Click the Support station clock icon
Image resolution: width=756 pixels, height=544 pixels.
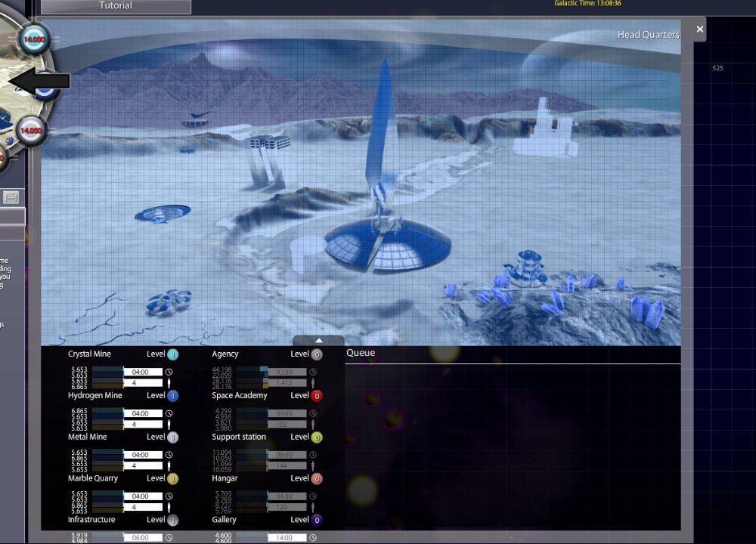pos(313,455)
